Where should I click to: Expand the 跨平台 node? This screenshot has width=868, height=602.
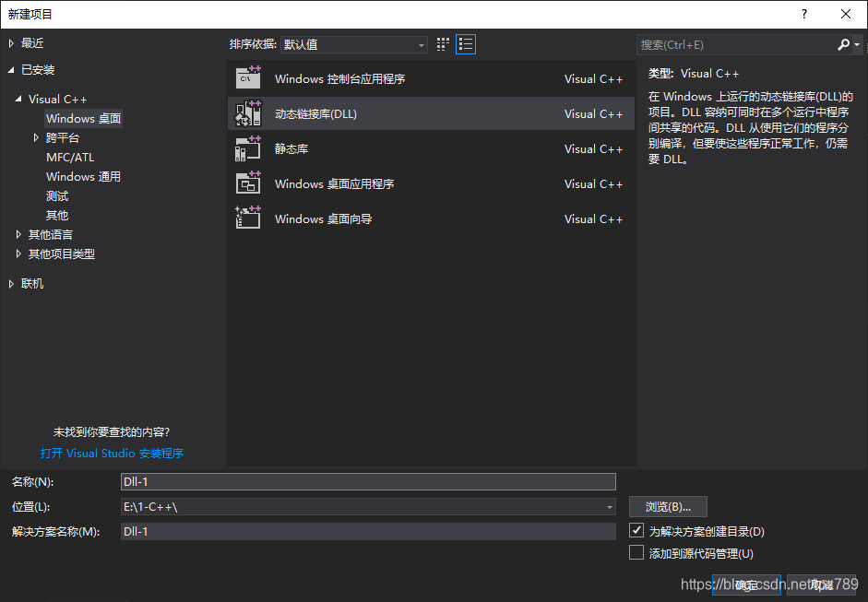coord(36,137)
